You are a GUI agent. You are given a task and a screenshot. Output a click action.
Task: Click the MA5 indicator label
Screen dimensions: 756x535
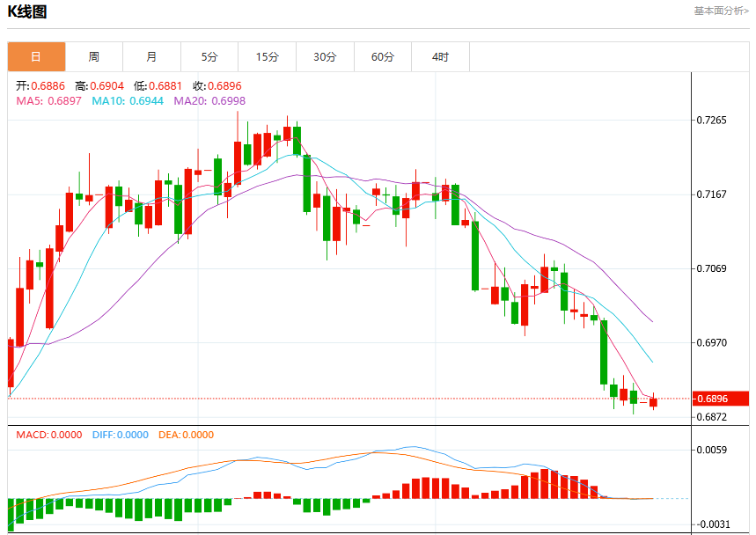click(x=48, y=100)
